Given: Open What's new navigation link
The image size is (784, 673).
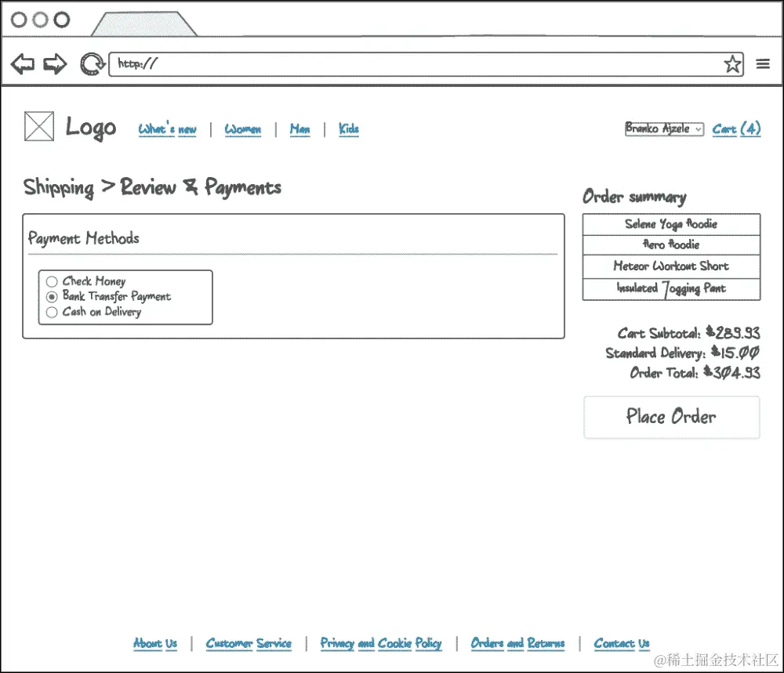Looking at the screenshot, I should tap(167, 129).
